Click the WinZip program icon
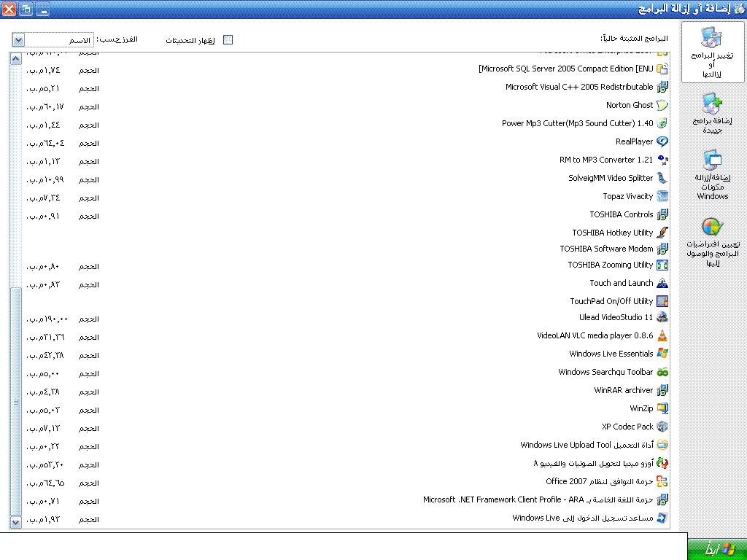The width and height of the screenshot is (747, 560). tap(662, 408)
